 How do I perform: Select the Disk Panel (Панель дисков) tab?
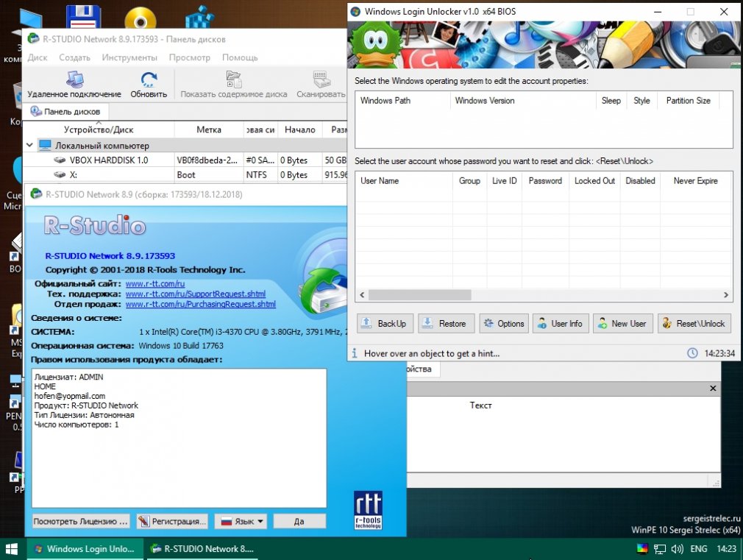point(65,111)
